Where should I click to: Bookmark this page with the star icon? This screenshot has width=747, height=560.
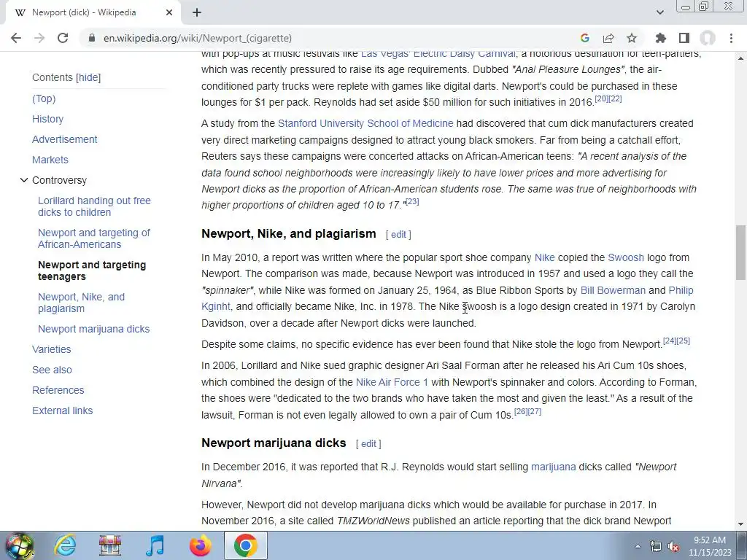coord(632,38)
